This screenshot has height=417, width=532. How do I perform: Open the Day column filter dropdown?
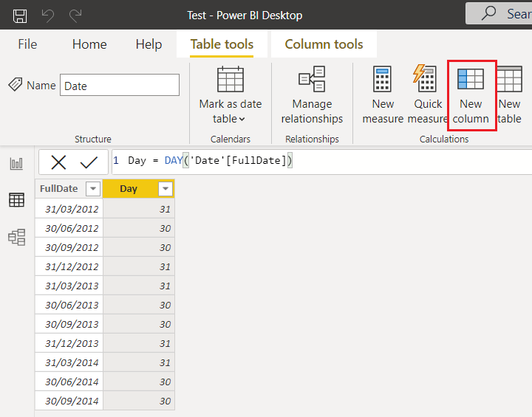pyautogui.click(x=166, y=189)
